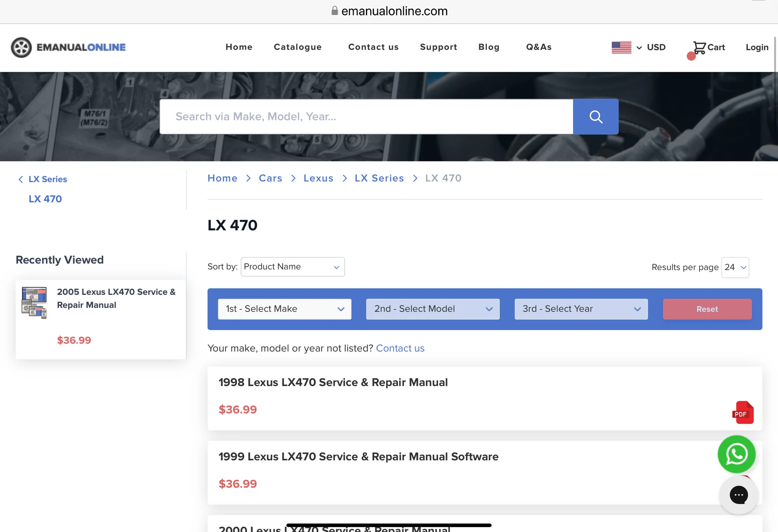Click Home in the breadcrumb
Viewport: 778px width, 532px height.
coord(222,178)
